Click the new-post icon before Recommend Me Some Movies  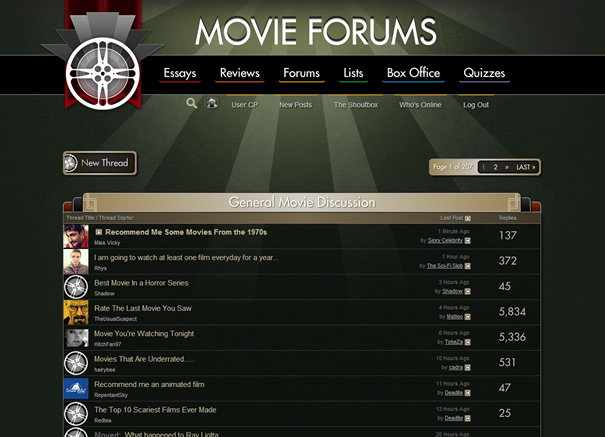coord(99,232)
